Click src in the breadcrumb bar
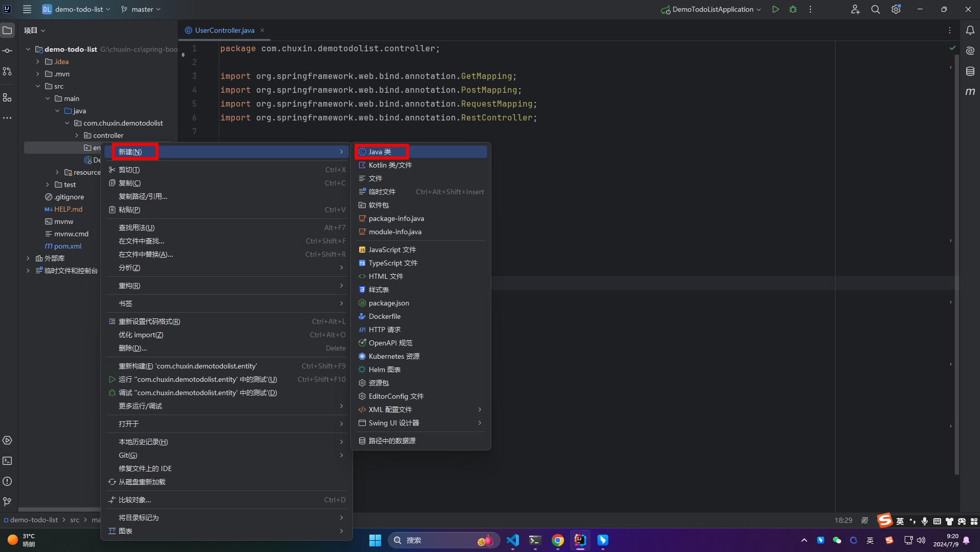Viewport: 980px width, 552px height. click(x=75, y=520)
